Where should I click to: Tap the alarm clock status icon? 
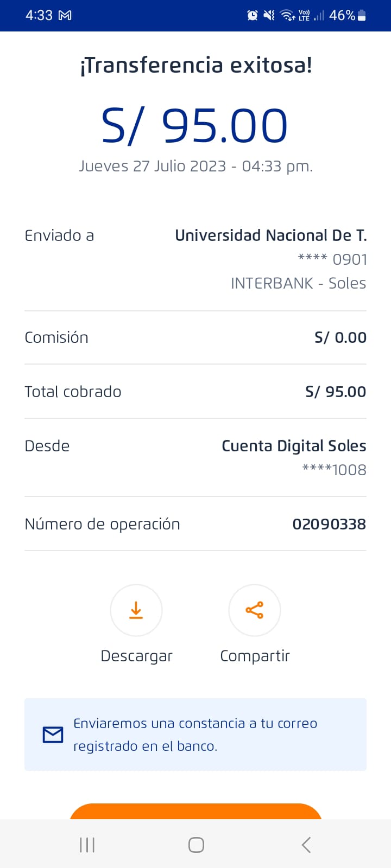click(x=253, y=15)
